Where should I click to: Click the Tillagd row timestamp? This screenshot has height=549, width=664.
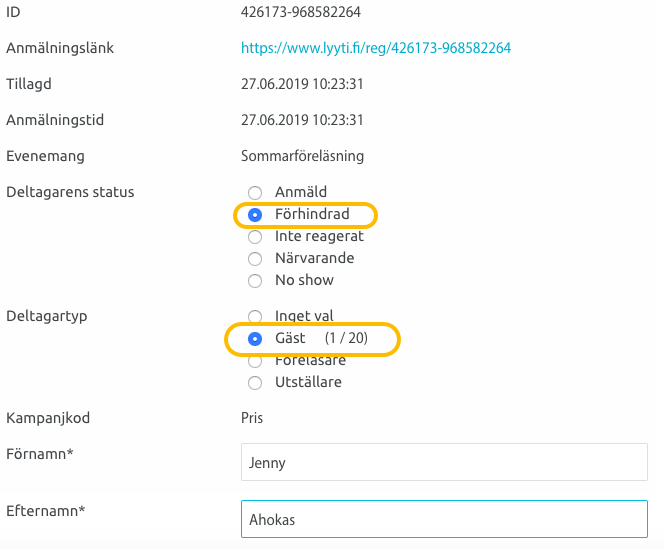(x=302, y=84)
